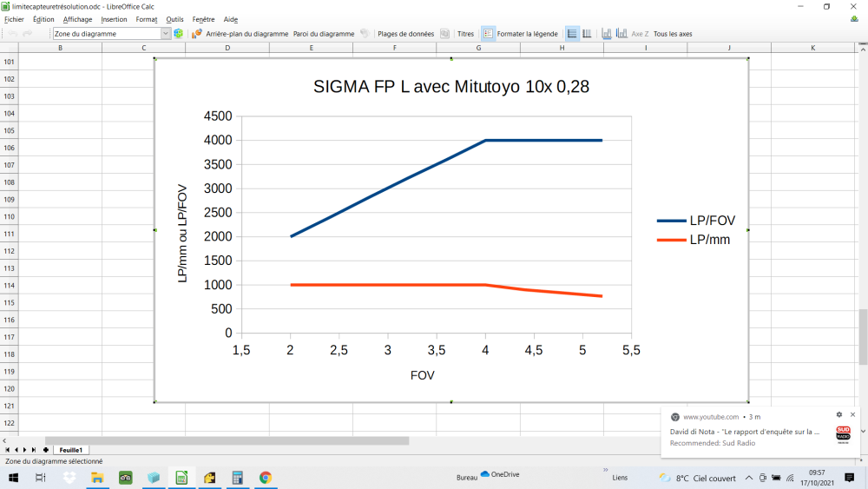Click the Y axis icon in the toolbar
The width and height of the screenshot is (868, 489).
point(621,34)
